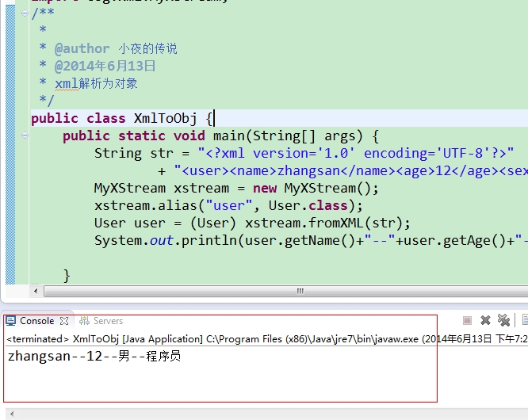Collapse the main method fold marker
The height and width of the screenshot is (420, 528).
pos(25,136)
